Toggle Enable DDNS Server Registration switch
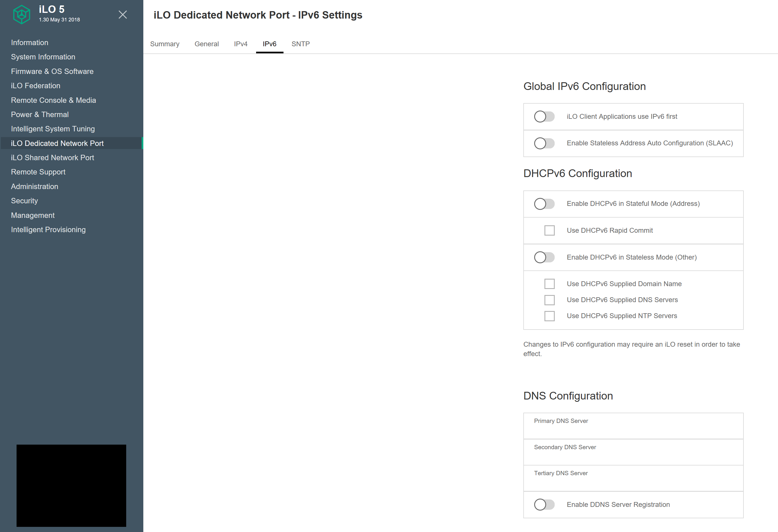The width and height of the screenshot is (778, 532). [544, 505]
